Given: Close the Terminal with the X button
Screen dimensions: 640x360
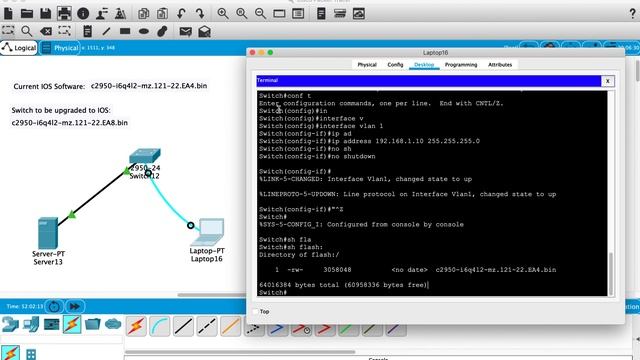Looking at the screenshot, I should 607,81.
